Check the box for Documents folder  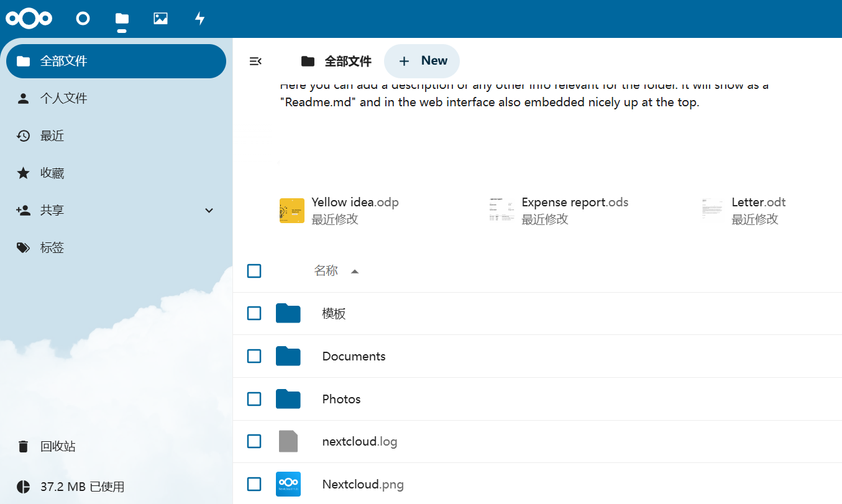tap(254, 356)
